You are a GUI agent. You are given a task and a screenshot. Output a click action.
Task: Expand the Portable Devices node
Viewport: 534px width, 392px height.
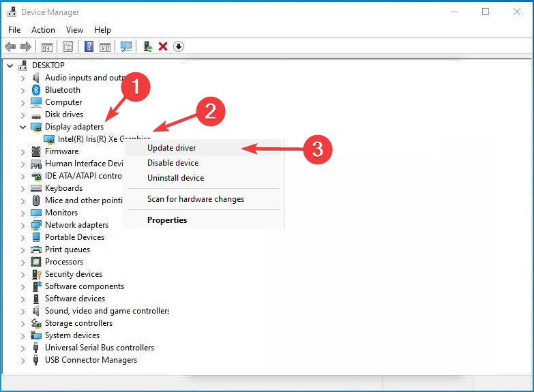[23, 237]
